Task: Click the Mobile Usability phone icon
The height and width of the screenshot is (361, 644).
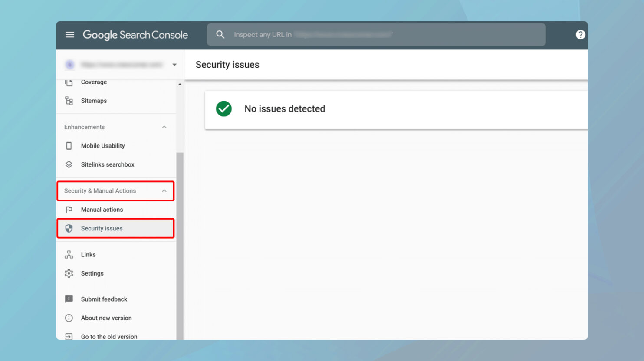Action: tap(69, 145)
